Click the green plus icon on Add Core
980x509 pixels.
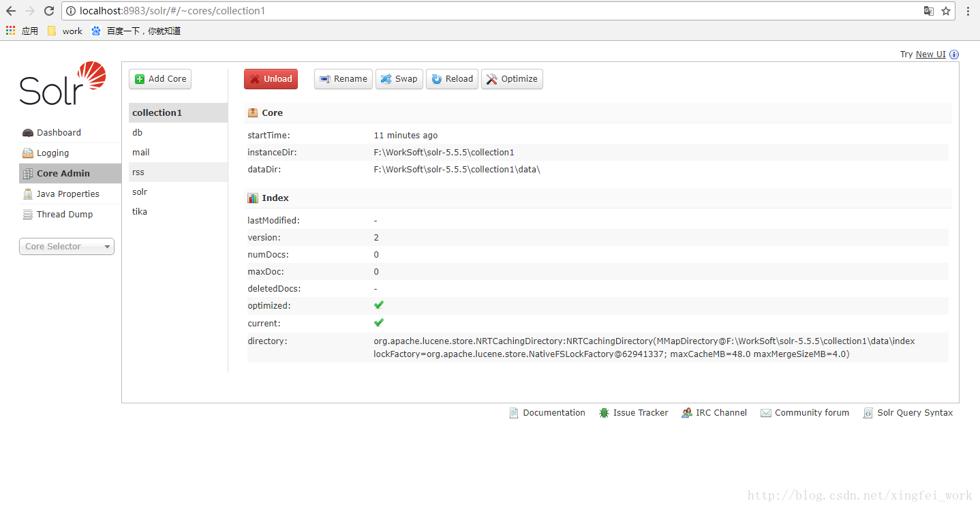[140, 79]
